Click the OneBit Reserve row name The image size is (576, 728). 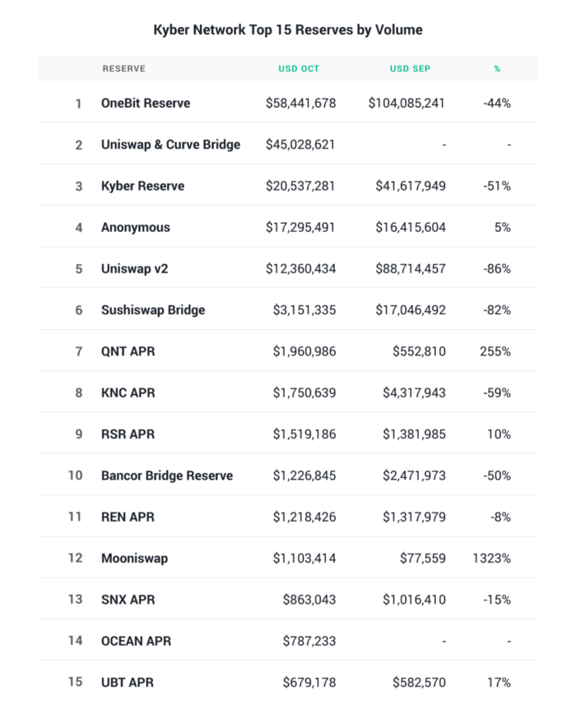pos(146,103)
